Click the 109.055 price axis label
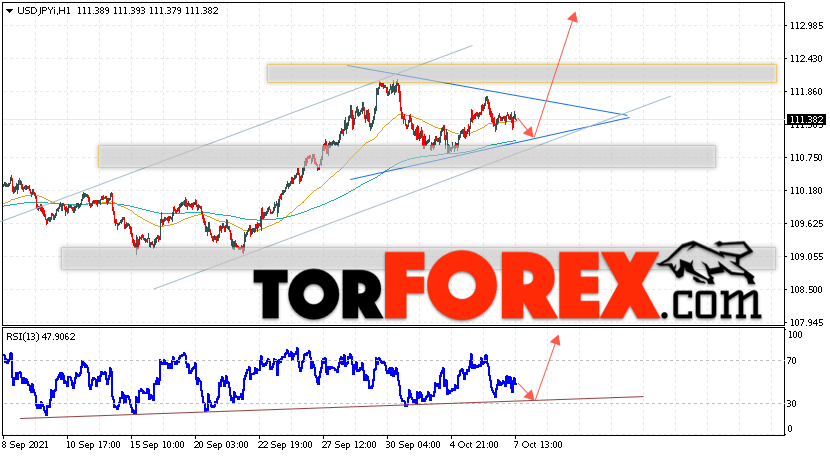830x456 pixels. [806, 257]
